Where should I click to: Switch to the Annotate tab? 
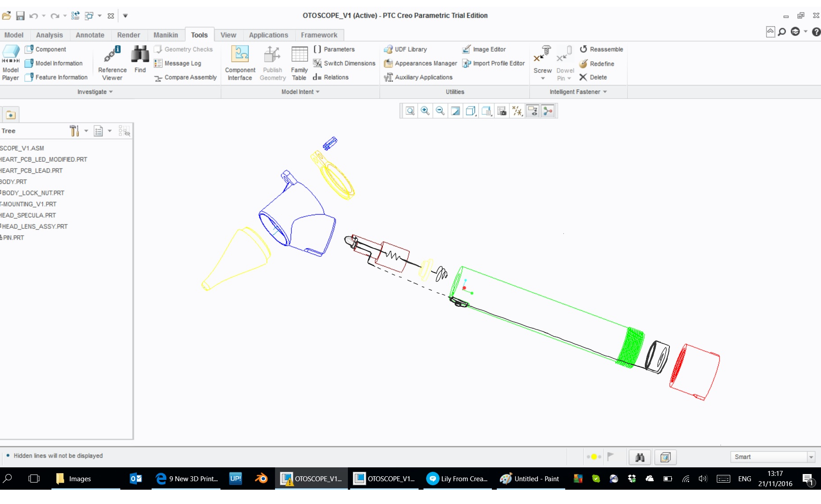coord(90,35)
